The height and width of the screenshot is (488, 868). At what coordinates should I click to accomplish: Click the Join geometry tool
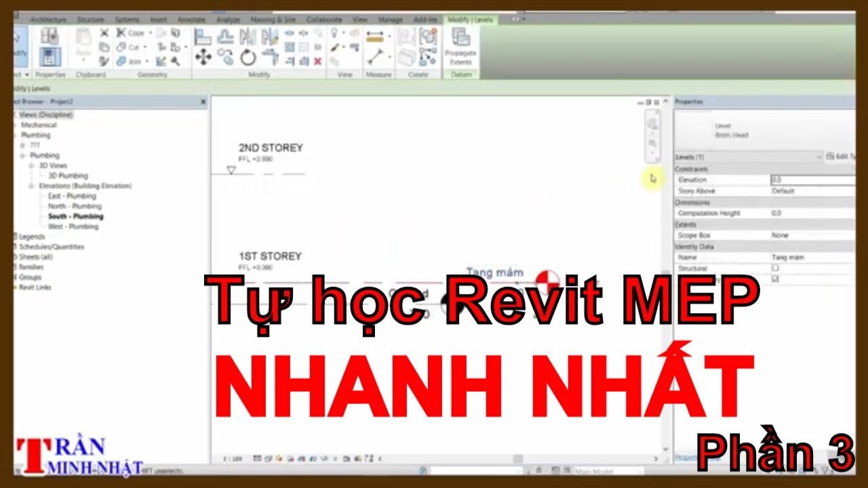(x=129, y=61)
